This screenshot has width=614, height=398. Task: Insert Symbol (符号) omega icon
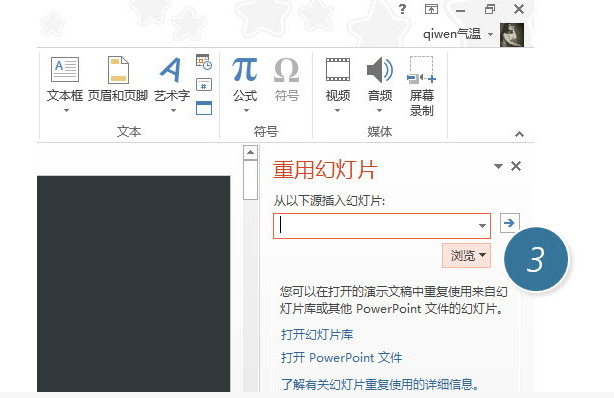(x=287, y=79)
